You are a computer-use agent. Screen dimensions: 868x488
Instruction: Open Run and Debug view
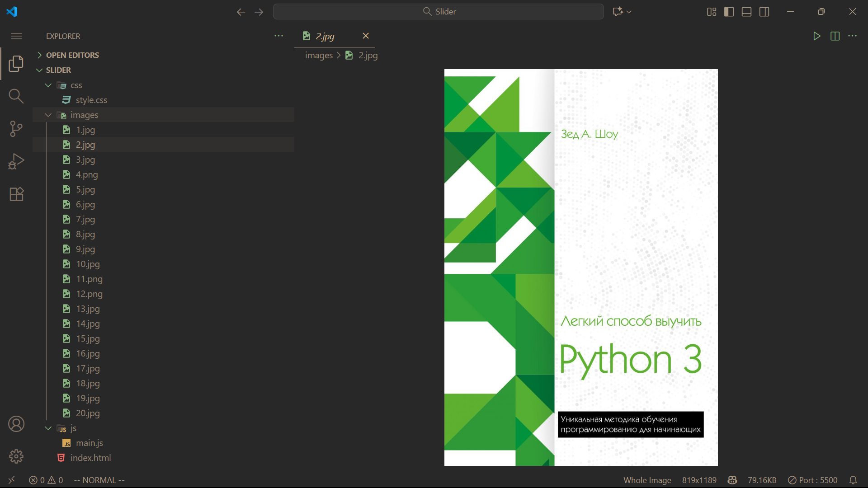coord(16,161)
